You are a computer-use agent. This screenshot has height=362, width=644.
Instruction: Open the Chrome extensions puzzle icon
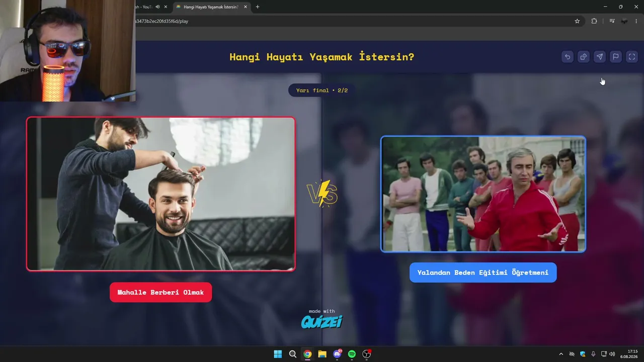click(594, 21)
